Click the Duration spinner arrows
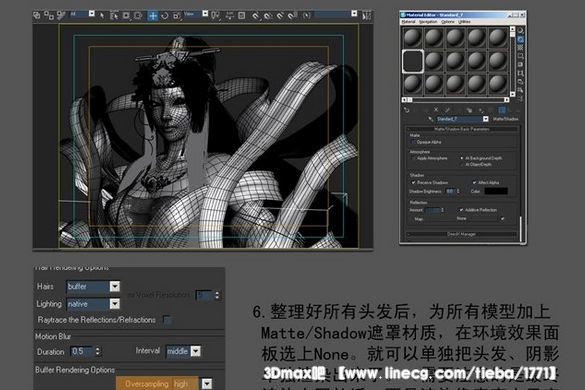This screenshot has height=390, width=585. [97, 351]
